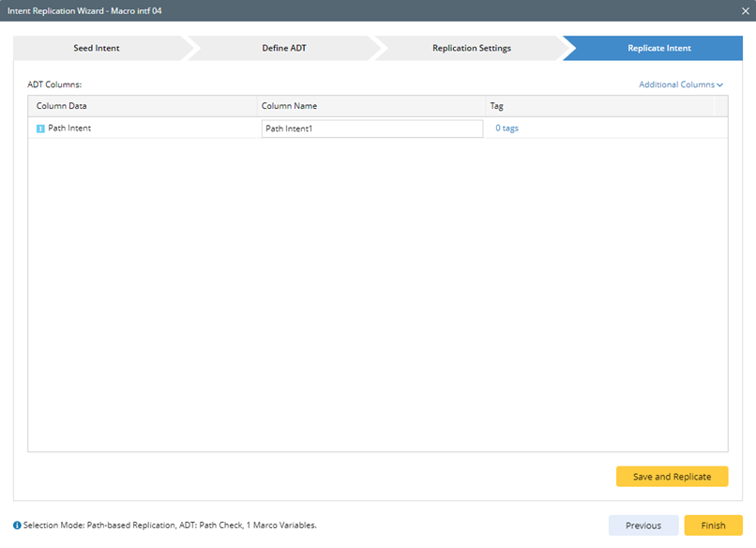Image resolution: width=756 pixels, height=548 pixels.
Task: Click the Column Data header
Action: 62,106
